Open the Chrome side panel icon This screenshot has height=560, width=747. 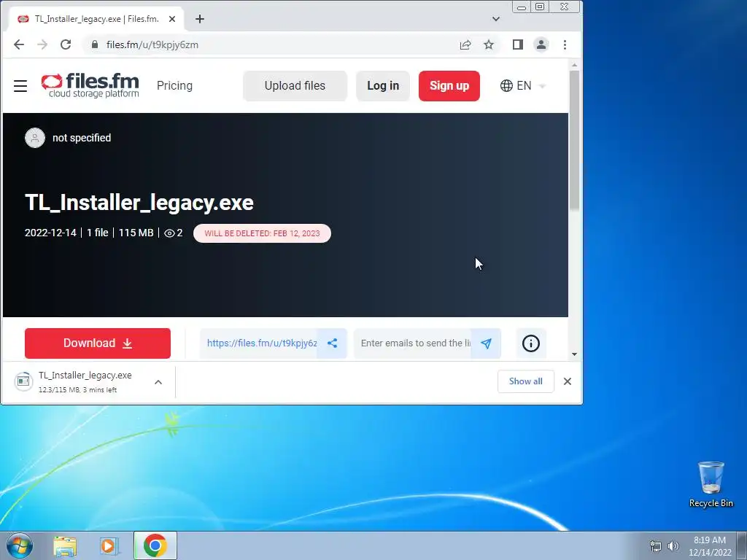point(518,44)
